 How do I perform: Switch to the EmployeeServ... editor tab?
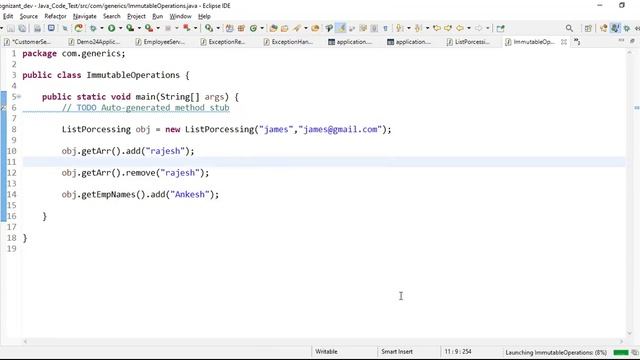click(x=160, y=42)
